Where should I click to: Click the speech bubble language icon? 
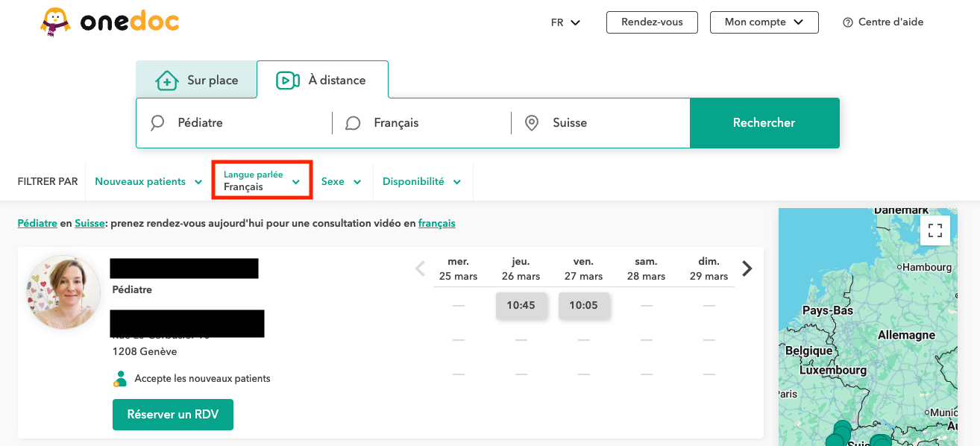pos(353,123)
